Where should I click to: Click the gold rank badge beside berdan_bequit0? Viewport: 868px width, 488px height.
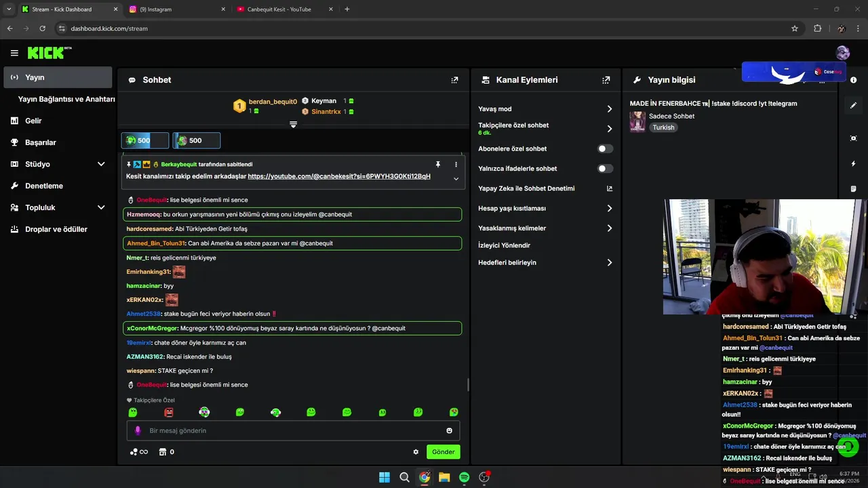pyautogui.click(x=239, y=106)
